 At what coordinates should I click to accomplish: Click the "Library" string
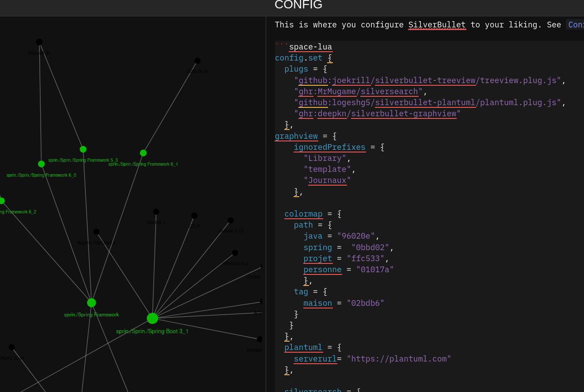[325, 158]
